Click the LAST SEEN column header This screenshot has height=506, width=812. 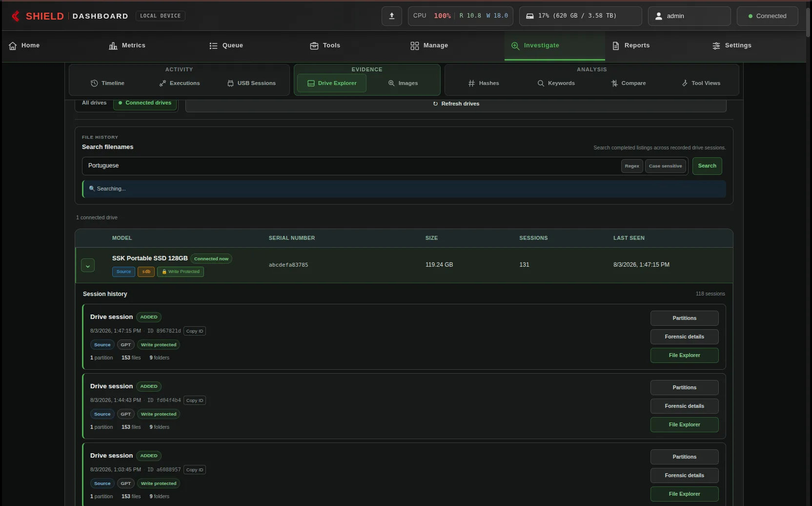click(629, 238)
